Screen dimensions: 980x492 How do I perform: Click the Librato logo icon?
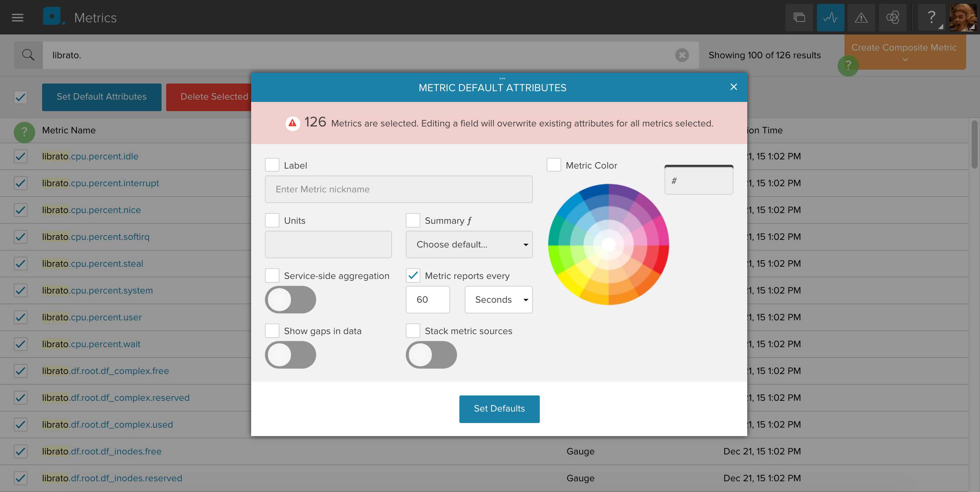coord(54,16)
